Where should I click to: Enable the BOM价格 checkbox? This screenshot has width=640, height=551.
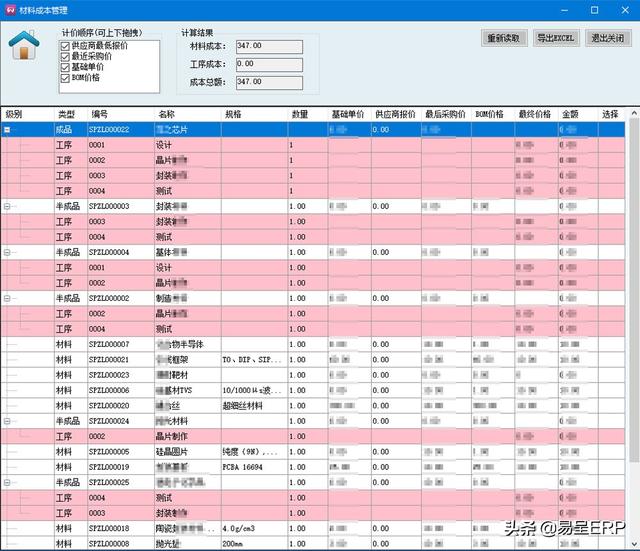pyautogui.click(x=65, y=77)
